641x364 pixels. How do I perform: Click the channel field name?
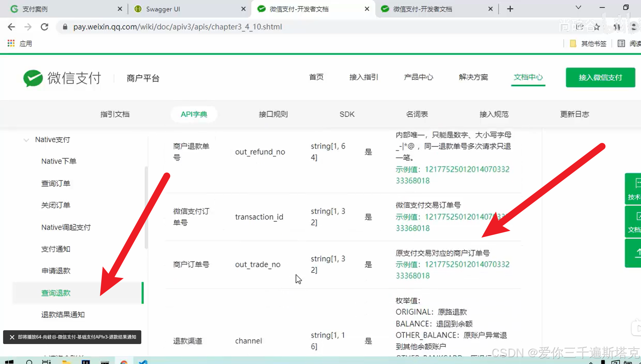(248, 341)
